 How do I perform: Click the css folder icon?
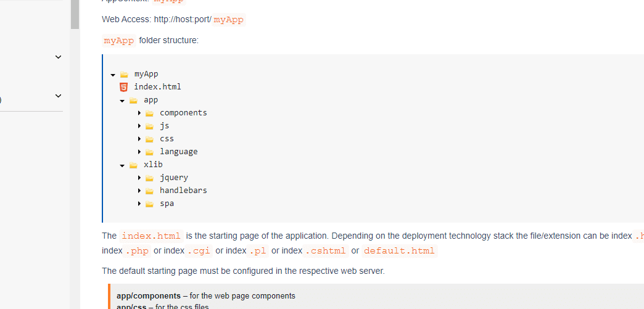[149, 139]
